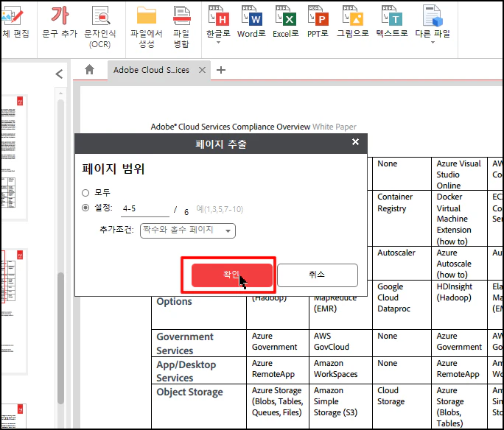Image resolution: width=504 pixels, height=430 pixels.
Task: Click the 'Container Registry' cell
Action: coord(402,219)
